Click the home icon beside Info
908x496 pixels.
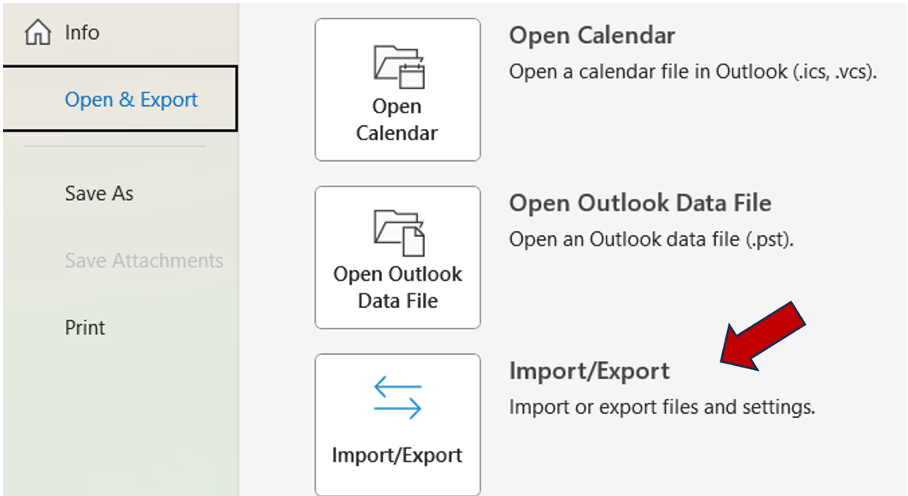pyautogui.click(x=38, y=33)
